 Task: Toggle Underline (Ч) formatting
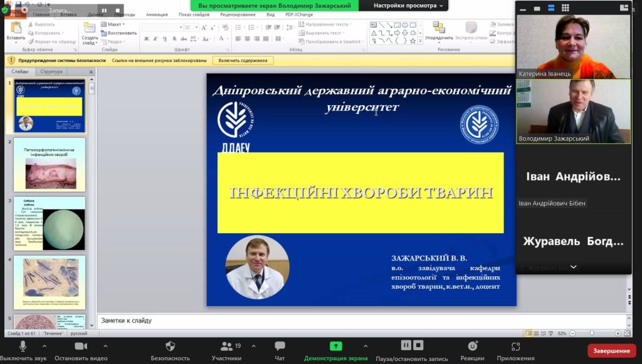(165, 39)
